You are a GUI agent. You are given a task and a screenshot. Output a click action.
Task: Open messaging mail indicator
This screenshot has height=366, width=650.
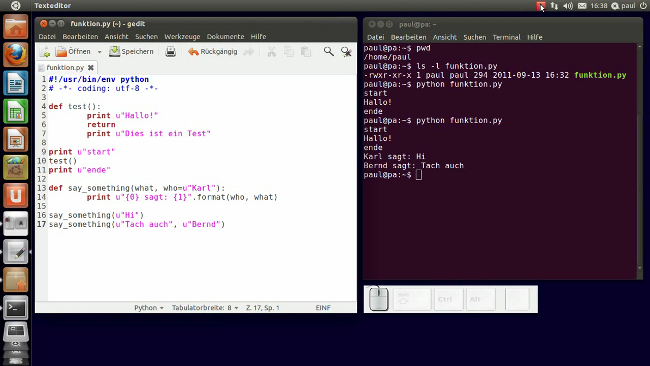pyautogui.click(x=582, y=5)
